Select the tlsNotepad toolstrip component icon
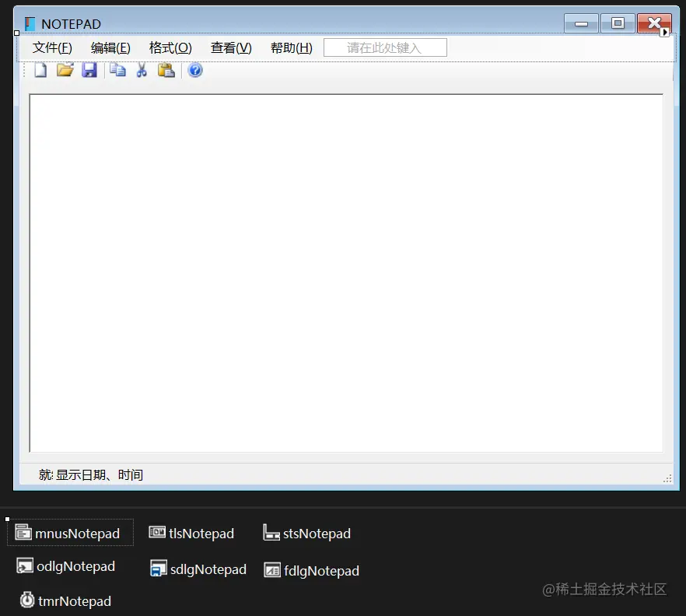686x616 pixels. coord(157,533)
